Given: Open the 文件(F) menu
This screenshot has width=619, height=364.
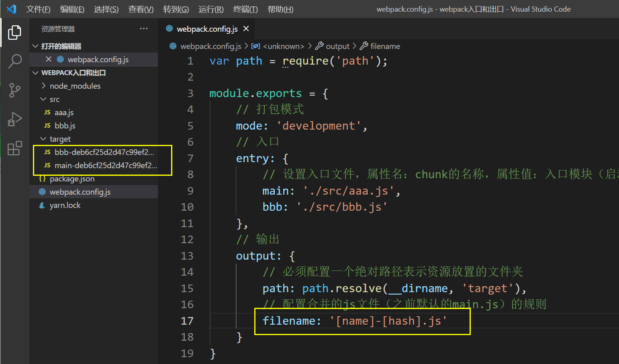Looking at the screenshot, I should click(38, 9).
